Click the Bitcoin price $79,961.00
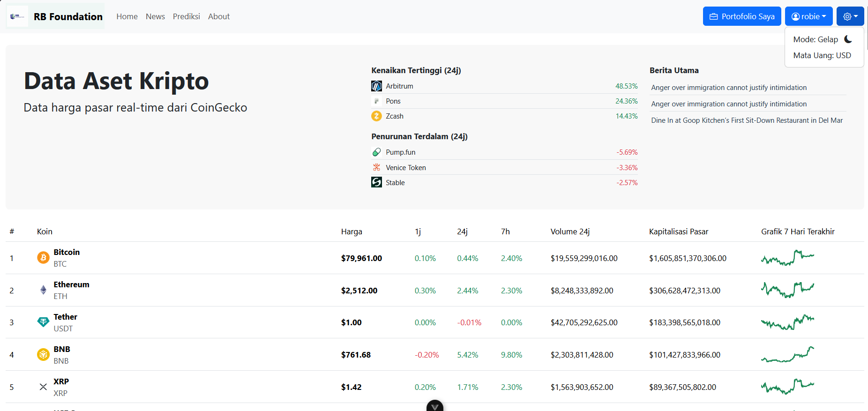868x411 pixels. click(x=361, y=258)
